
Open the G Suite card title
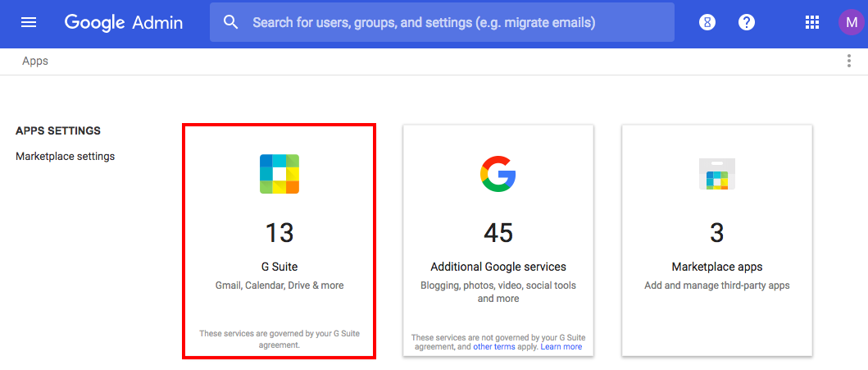279,267
